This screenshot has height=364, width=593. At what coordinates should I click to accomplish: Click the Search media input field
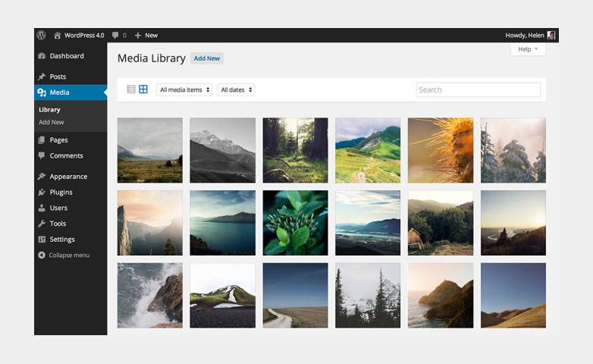click(478, 89)
